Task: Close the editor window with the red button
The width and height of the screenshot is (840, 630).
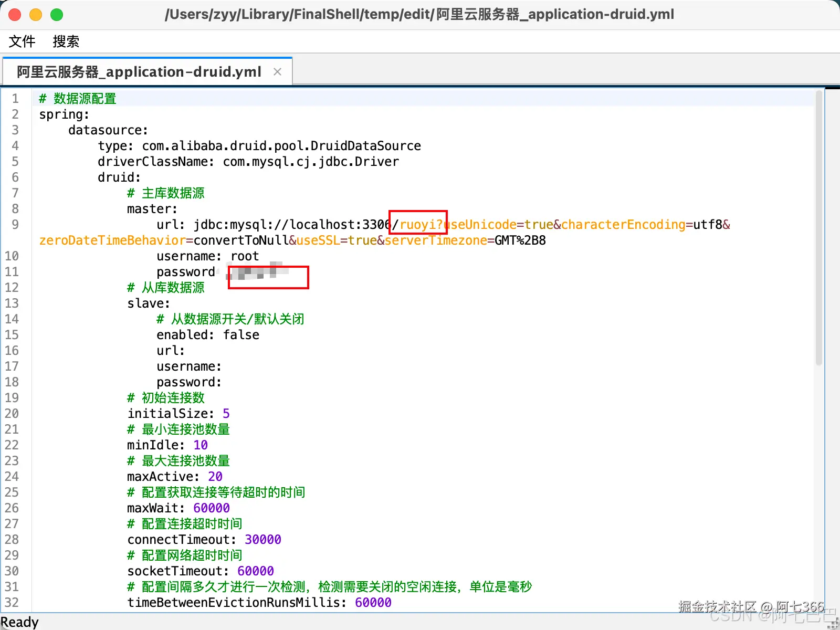Action: coord(15,15)
